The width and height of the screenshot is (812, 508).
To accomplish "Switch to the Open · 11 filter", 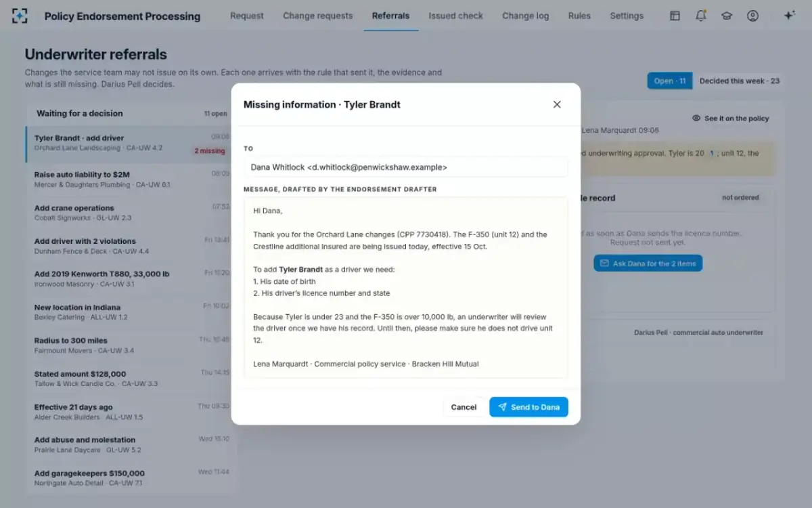I will pyautogui.click(x=670, y=81).
